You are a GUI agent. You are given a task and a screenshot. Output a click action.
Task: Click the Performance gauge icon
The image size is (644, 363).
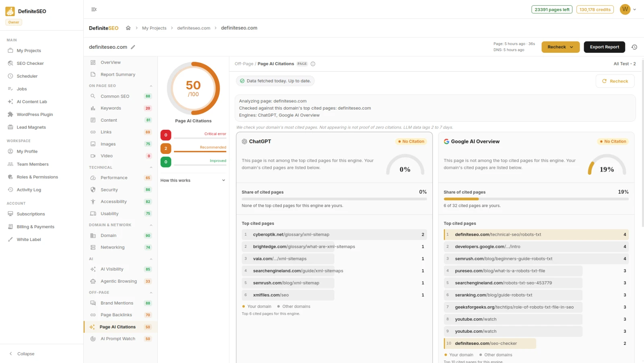(x=93, y=178)
